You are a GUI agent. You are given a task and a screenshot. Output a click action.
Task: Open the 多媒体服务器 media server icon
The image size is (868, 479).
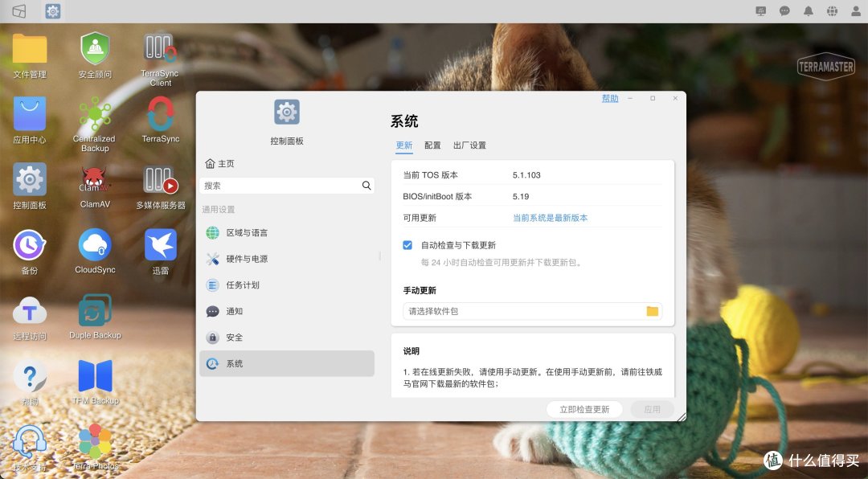(x=161, y=179)
